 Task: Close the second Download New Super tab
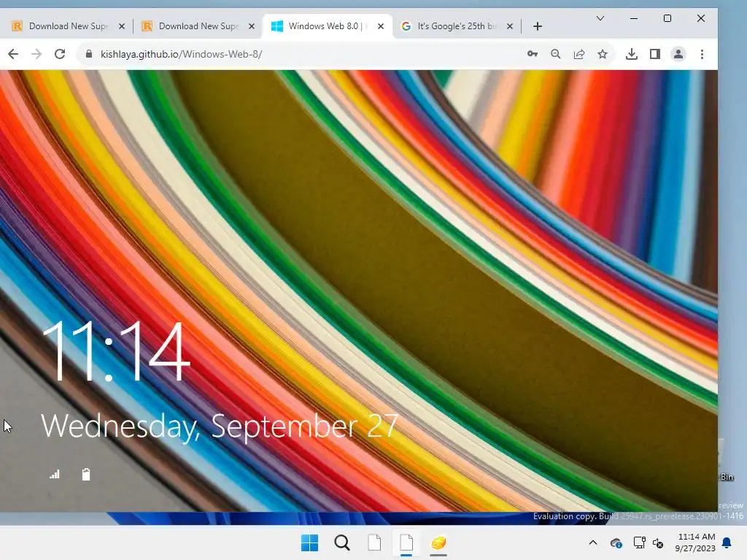(x=252, y=26)
